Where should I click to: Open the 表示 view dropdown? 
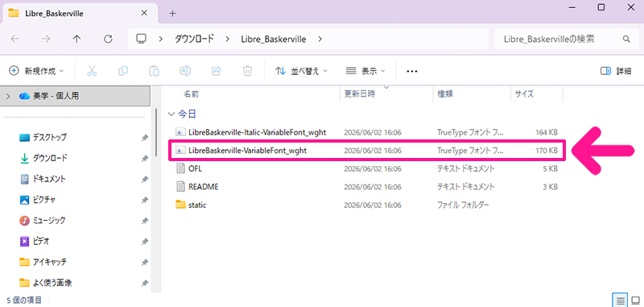tap(365, 71)
